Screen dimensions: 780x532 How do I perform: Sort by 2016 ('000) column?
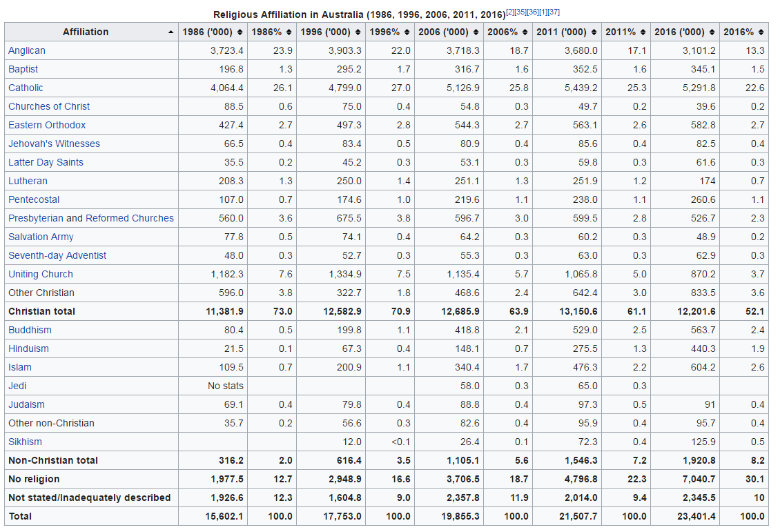tap(711, 32)
